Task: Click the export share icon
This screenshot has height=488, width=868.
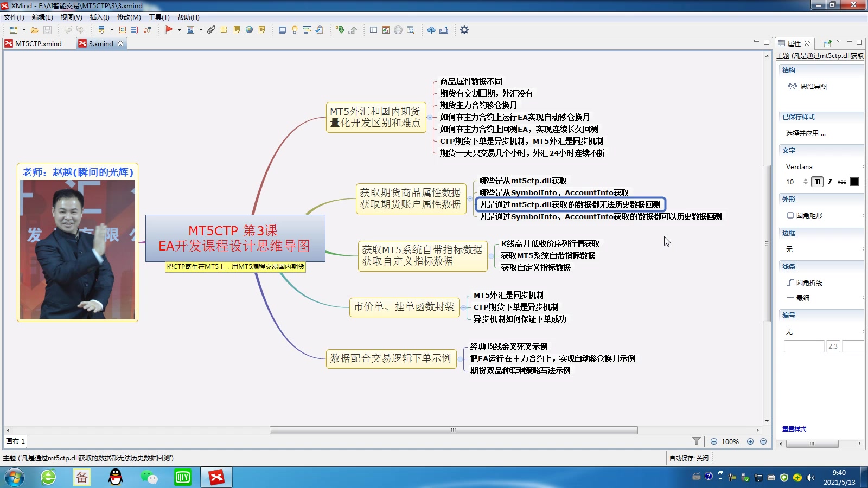Action: click(x=444, y=30)
